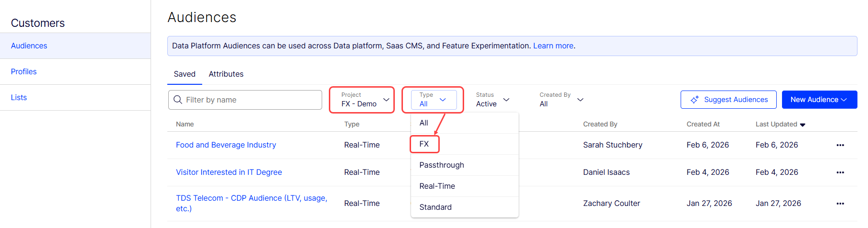Click the search magnifier icon in filter box
The height and width of the screenshot is (228, 868).
[178, 100]
